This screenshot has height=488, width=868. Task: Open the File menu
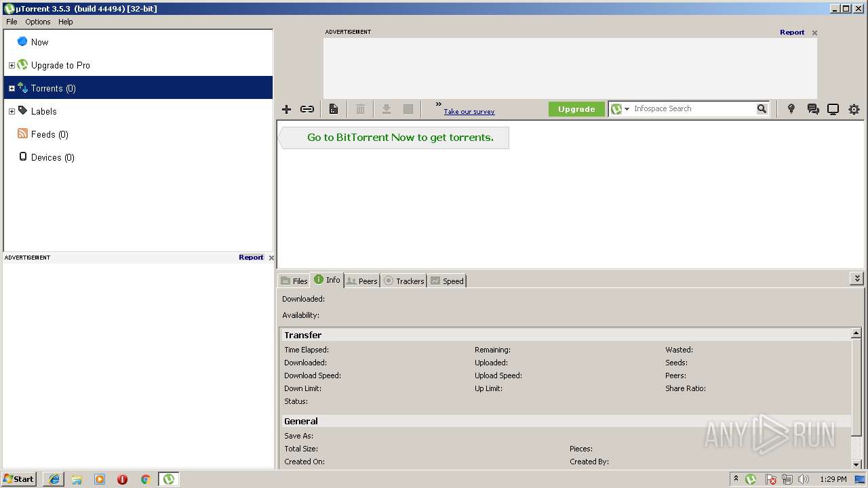click(x=12, y=22)
